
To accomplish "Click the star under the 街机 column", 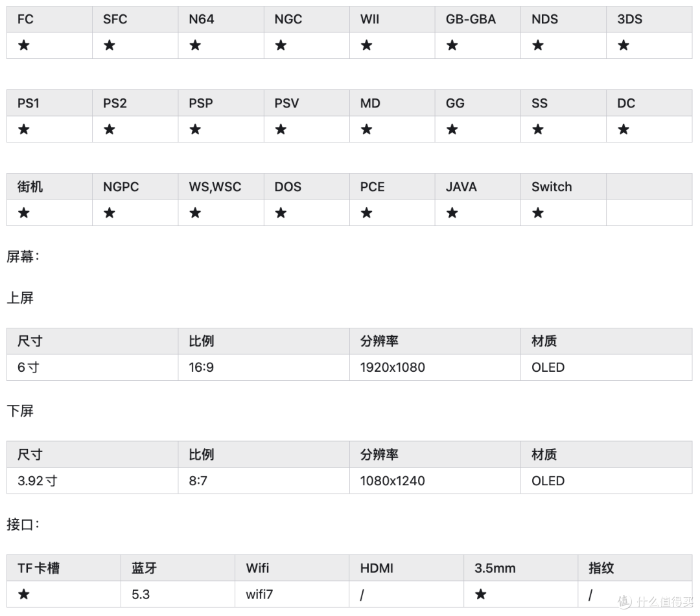I will coord(24,212).
